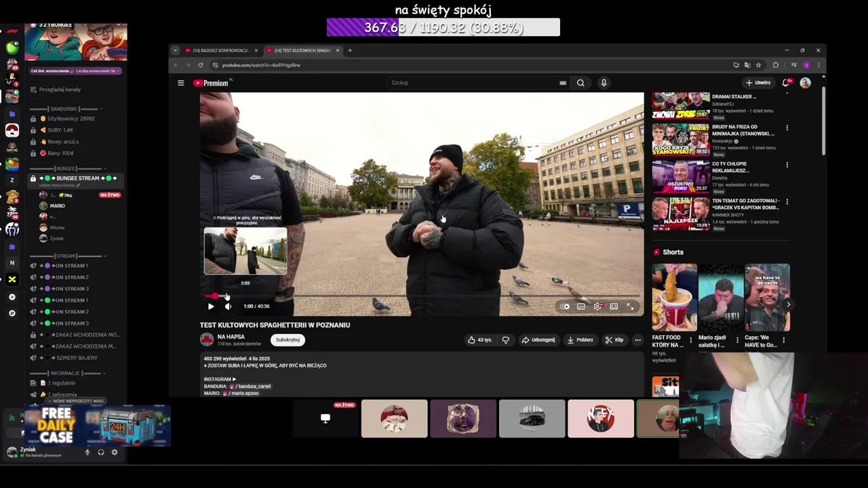Like the video with 43 tys. thumbs up
The image size is (868, 488).
click(x=479, y=340)
